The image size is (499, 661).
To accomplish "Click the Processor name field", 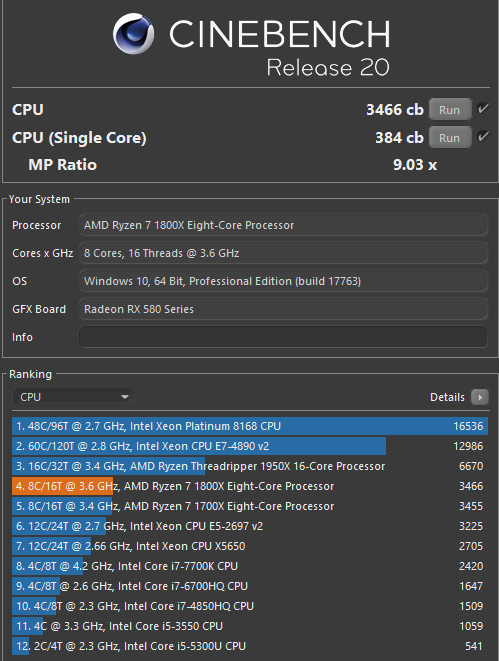I will pos(283,225).
